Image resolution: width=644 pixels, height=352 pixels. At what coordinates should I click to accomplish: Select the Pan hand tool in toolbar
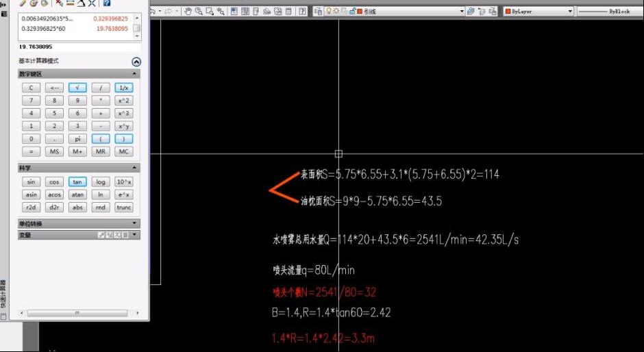[188, 12]
